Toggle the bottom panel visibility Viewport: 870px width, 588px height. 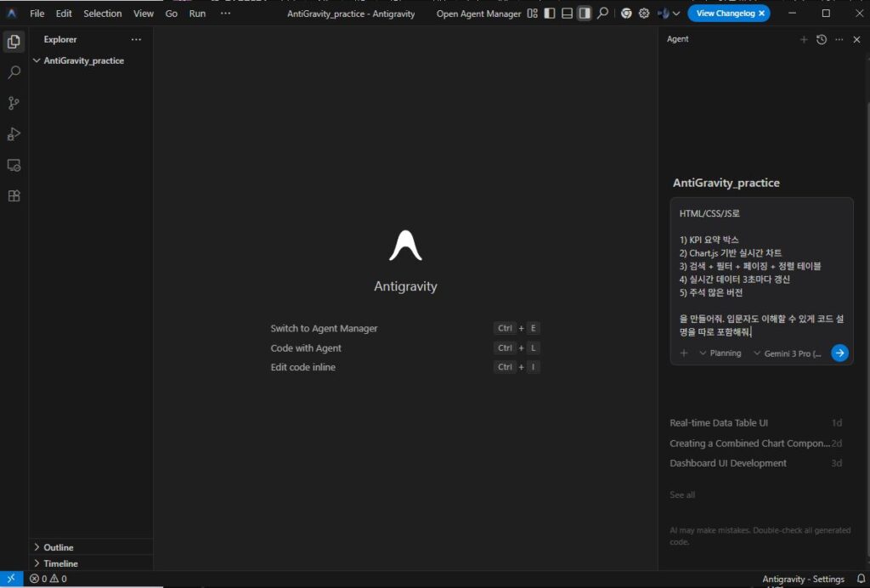[567, 13]
